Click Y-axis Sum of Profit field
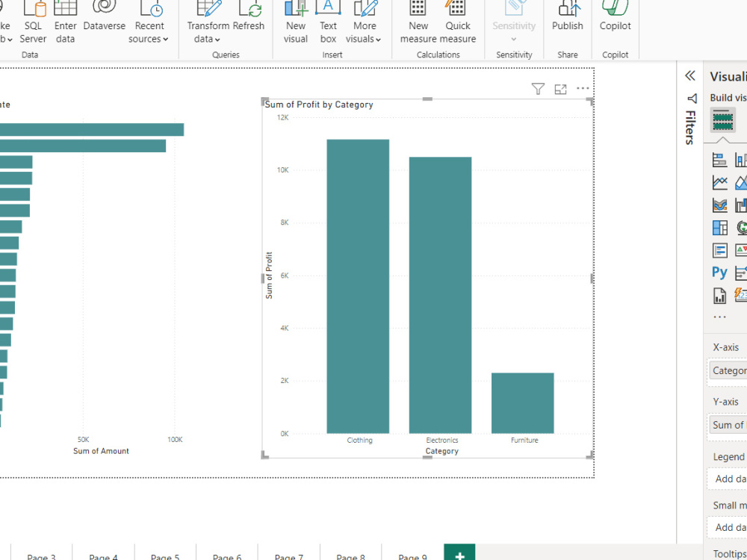The width and height of the screenshot is (747, 560). point(728,425)
